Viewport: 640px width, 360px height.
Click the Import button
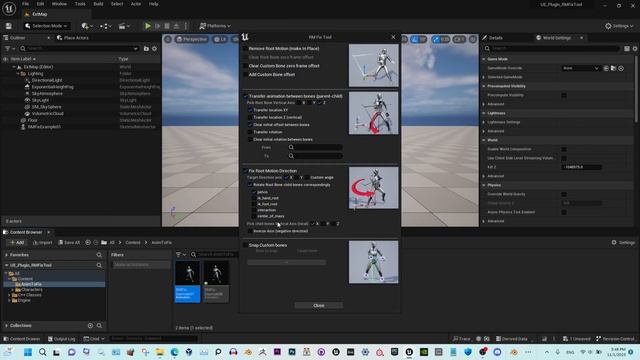[x=42, y=242]
